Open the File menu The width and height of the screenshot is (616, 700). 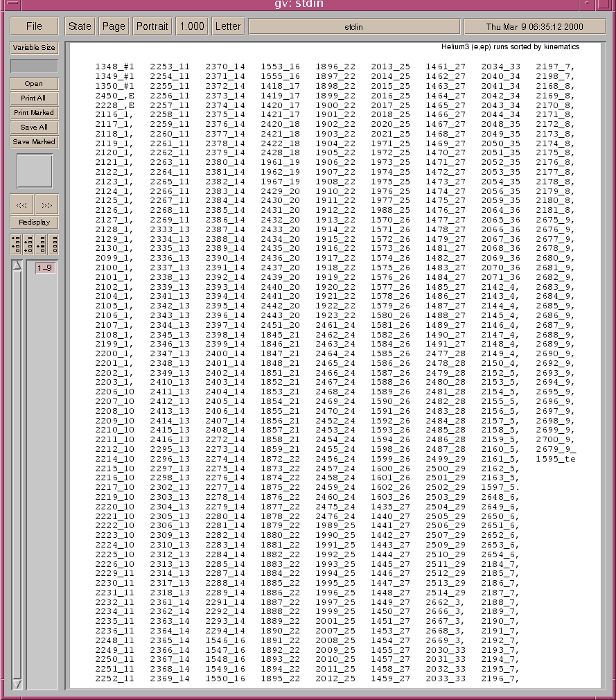tap(34, 26)
